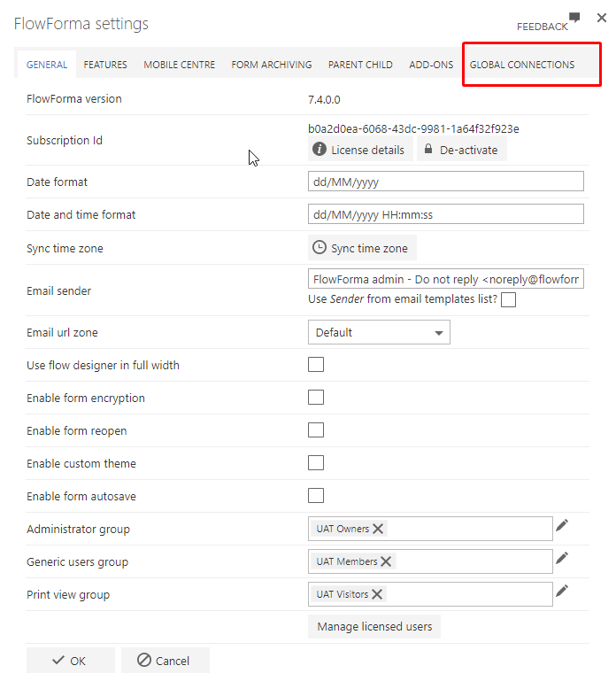
Task: Click the FlowForma settings title
Action: (x=81, y=24)
